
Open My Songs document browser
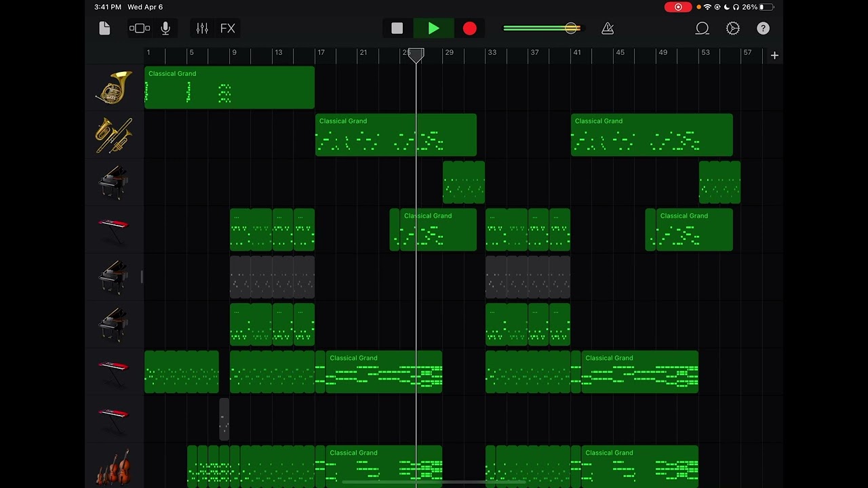pyautogui.click(x=104, y=28)
